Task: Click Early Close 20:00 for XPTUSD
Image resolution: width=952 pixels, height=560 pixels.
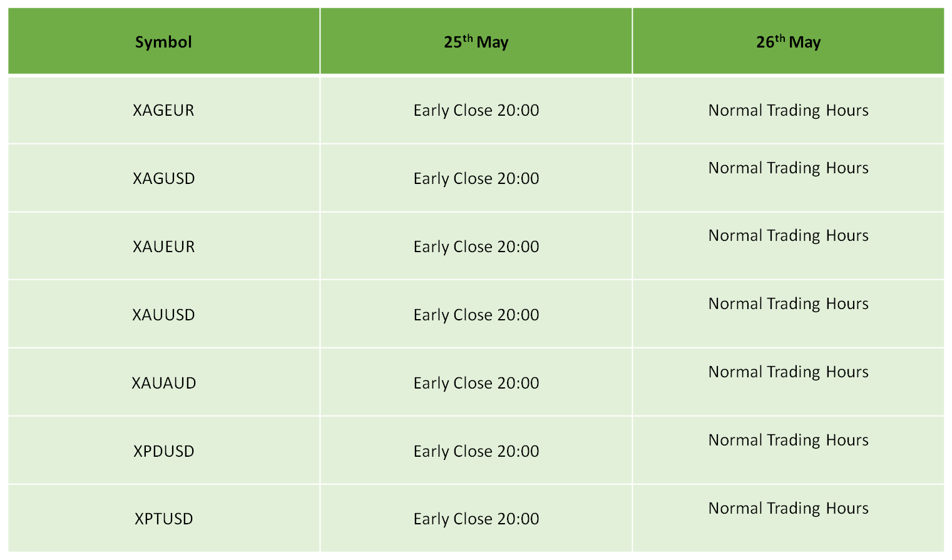Action: pos(476,519)
